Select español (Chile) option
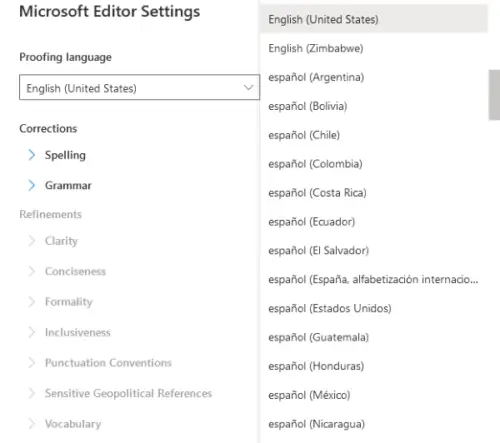 (x=374, y=135)
